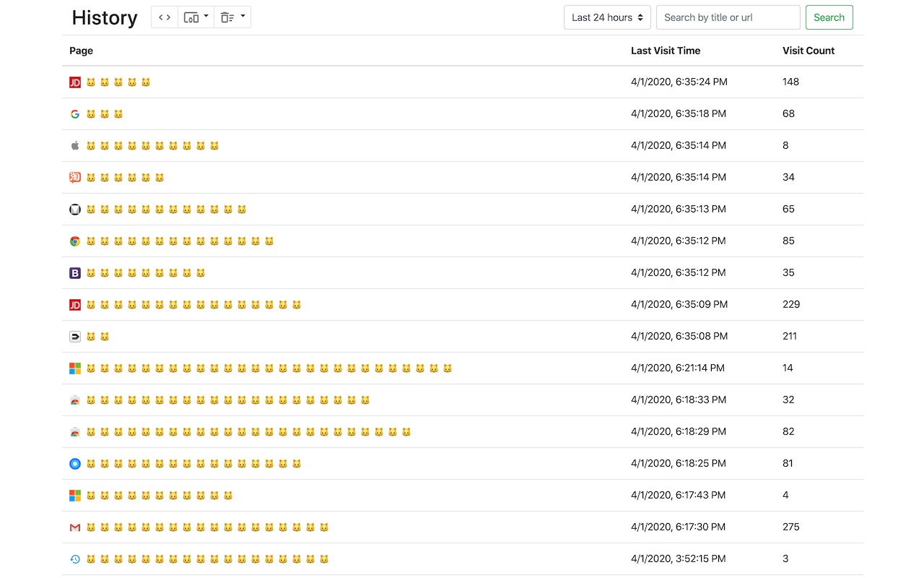Click the Last Visit Time column header
Viewport: 924px width, 578px height.
666,51
